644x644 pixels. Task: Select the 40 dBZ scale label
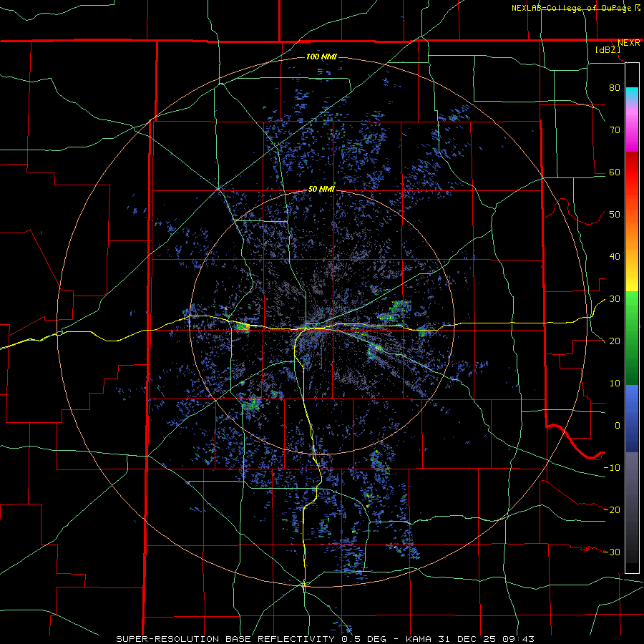coord(615,257)
